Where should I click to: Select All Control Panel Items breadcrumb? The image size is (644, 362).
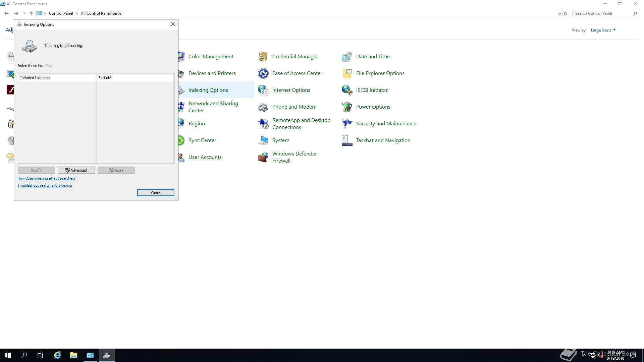[x=101, y=13]
